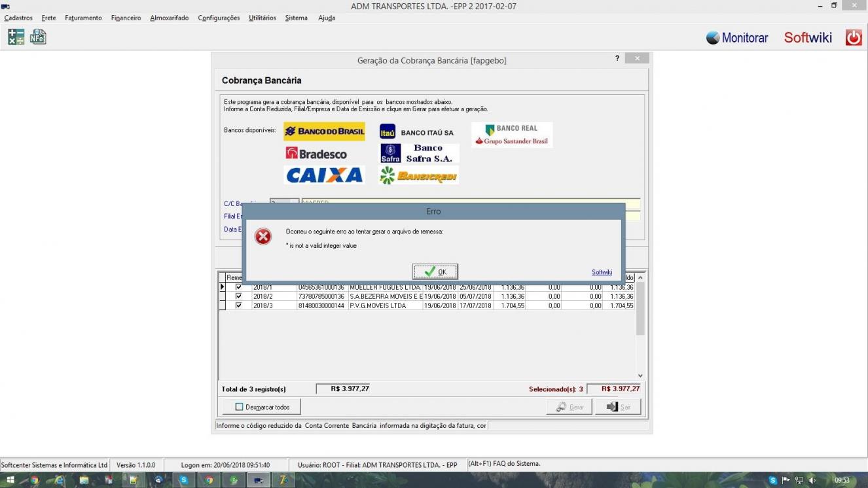
Task: Click the NFe toolbar icon
Action: click(38, 37)
